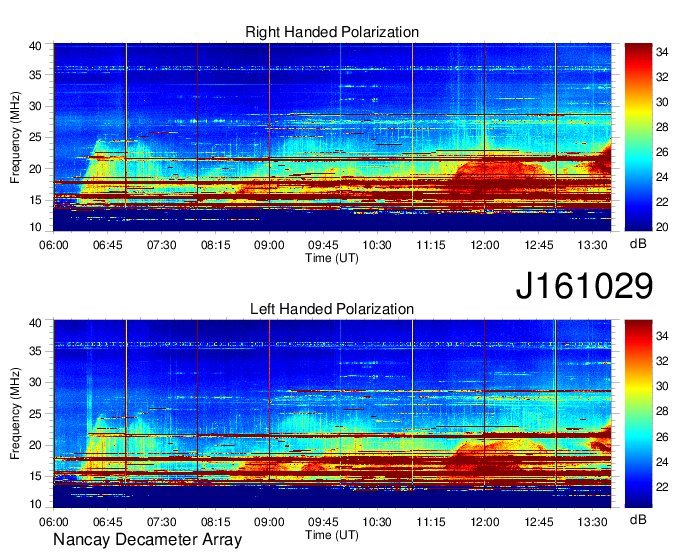This screenshot has width=680, height=552.
Task: Click the 20 MHz tick of the Left Handed plot
Action: tap(35, 445)
